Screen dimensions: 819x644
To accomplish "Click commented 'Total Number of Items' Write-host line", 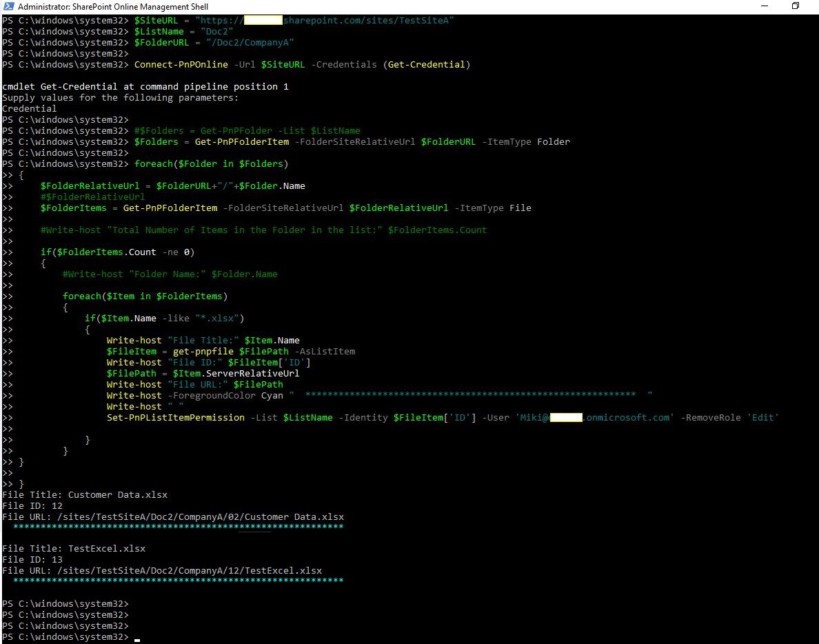I will [x=264, y=230].
